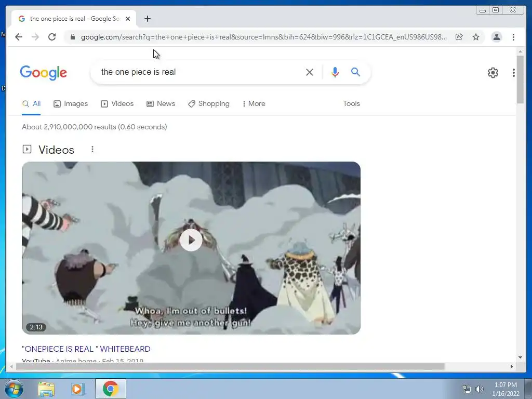532x399 pixels.
Task: Open Windows Media Player from taskbar
Action: [x=77, y=389]
